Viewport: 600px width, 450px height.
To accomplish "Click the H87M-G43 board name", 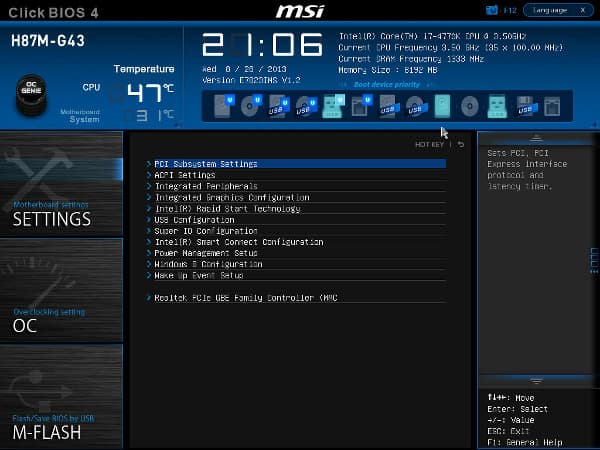I will pyautogui.click(x=48, y=41).
